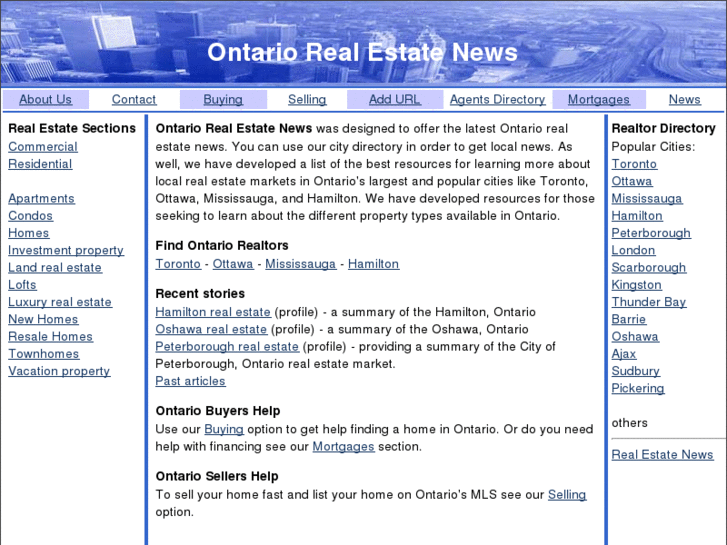This screenshot has width=727, height=545.
Task: Click the Recent stories heading
Action: tap(200, 294)
